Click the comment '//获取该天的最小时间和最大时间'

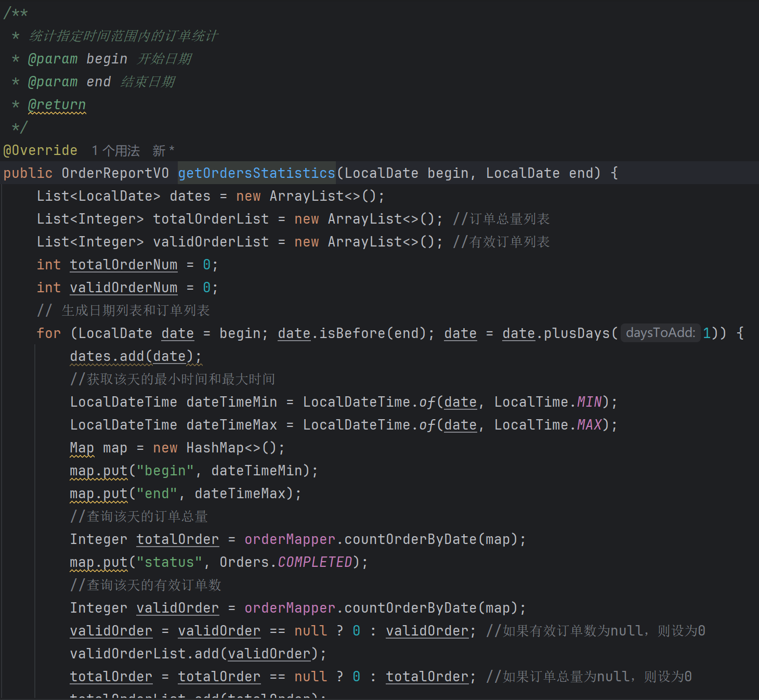pos(173,379)
